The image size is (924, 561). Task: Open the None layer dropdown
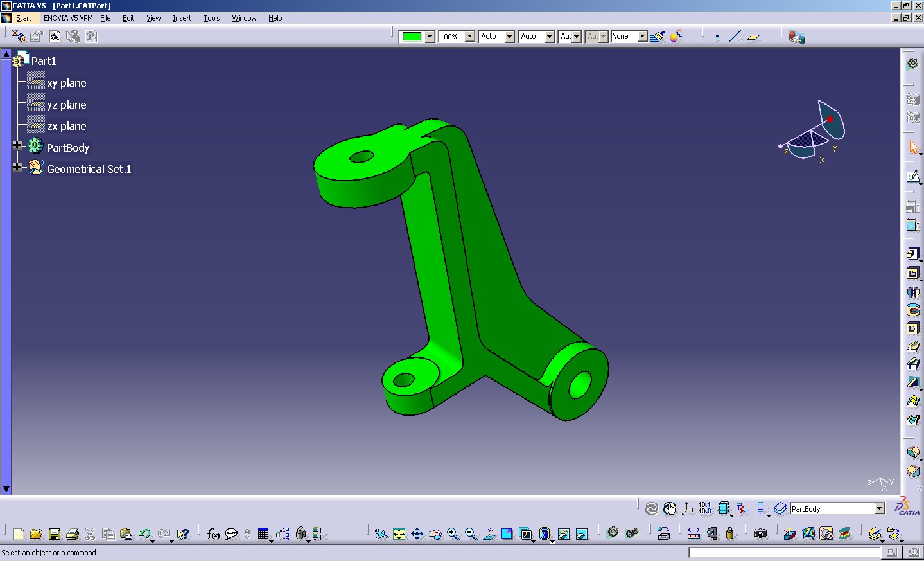click(x=642, y=37)
